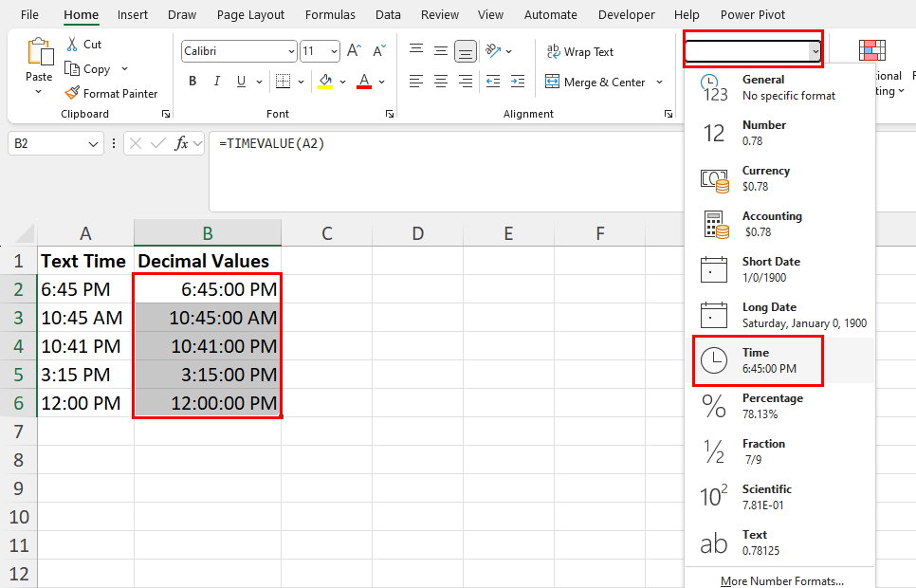
Task: Align text right
Action: pyautogui.click(x=465, y=82)
